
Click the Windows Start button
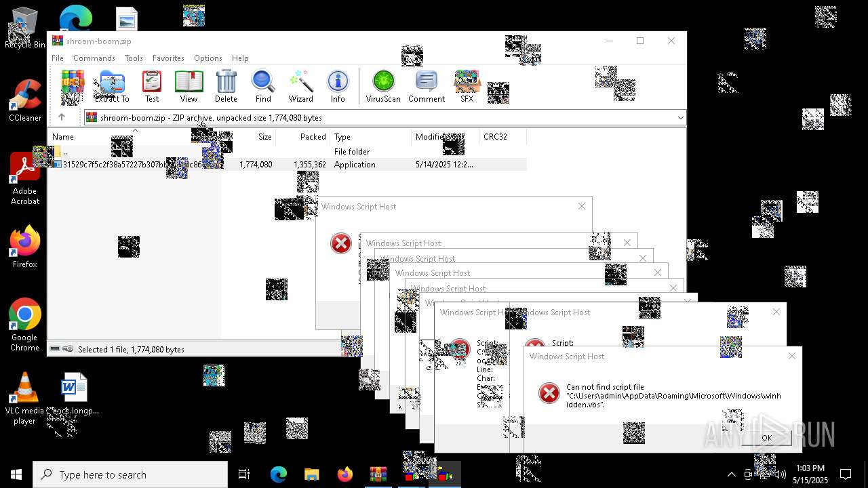16,474
